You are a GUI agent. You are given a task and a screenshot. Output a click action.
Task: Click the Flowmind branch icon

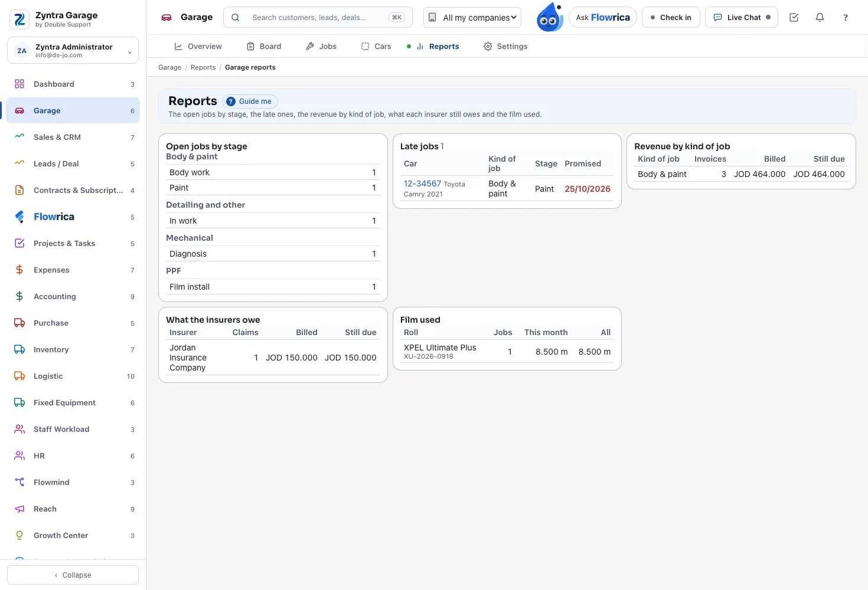[19, 482]
